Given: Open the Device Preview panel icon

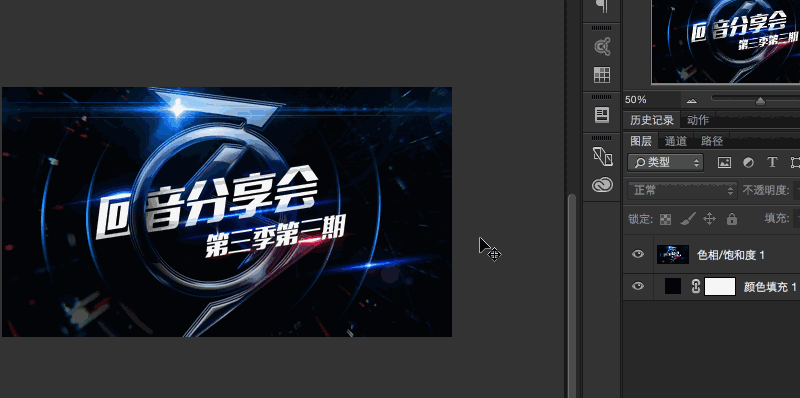Looking at the screenshot, I should (603, 156).
